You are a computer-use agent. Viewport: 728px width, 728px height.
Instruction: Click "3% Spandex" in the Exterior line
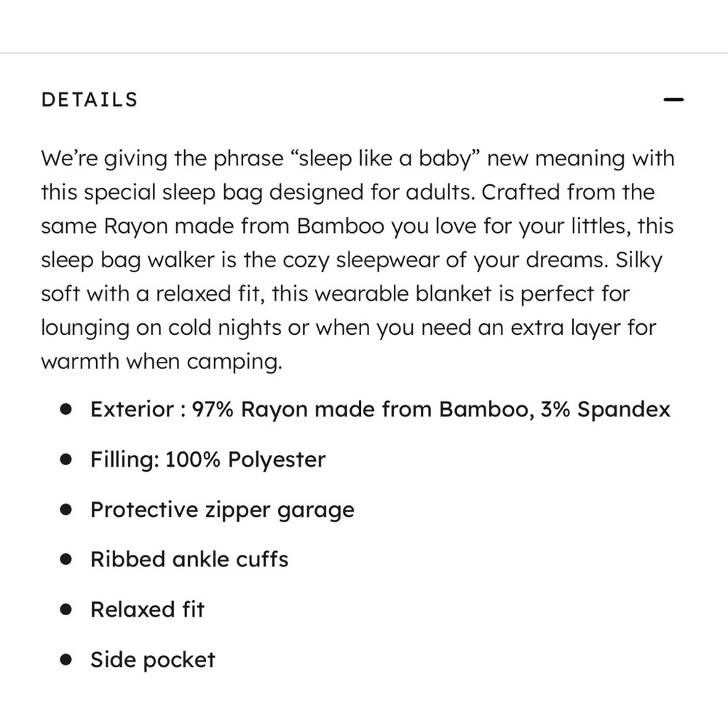pyautogui.click(x=606, y=409)
